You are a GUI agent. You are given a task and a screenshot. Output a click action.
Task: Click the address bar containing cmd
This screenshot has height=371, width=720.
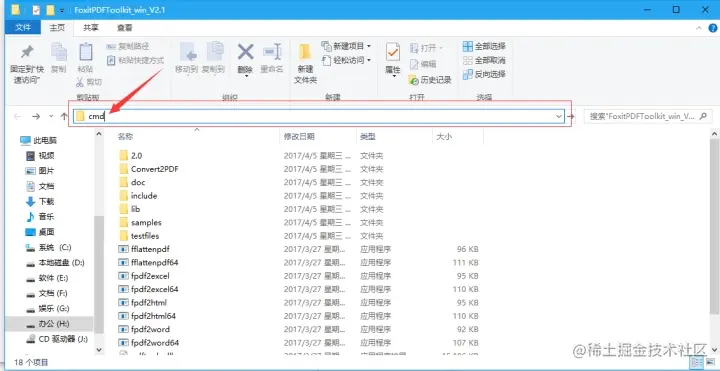tap(318, 117)
